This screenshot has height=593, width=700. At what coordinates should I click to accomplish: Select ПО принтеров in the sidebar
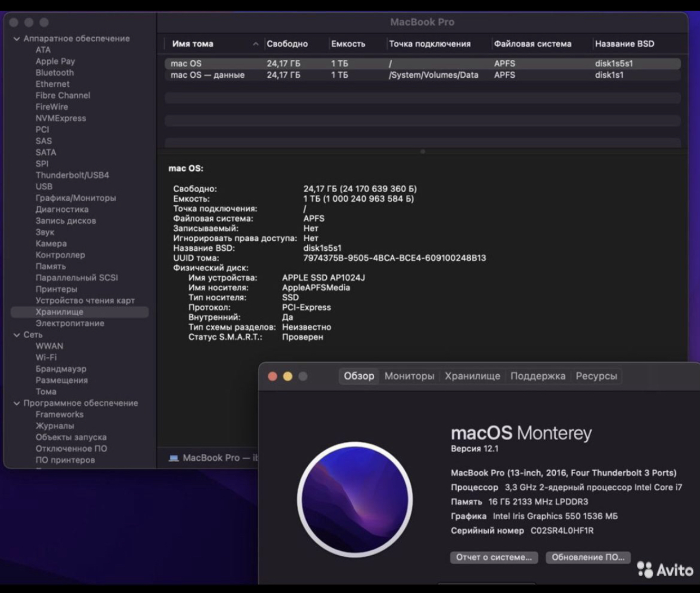point(65,460)
